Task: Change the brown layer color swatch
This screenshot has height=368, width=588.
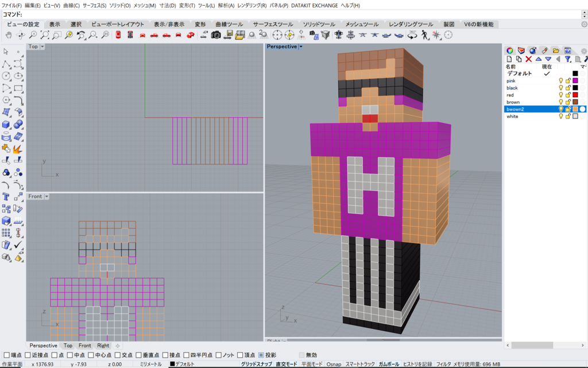Action: 575,102
